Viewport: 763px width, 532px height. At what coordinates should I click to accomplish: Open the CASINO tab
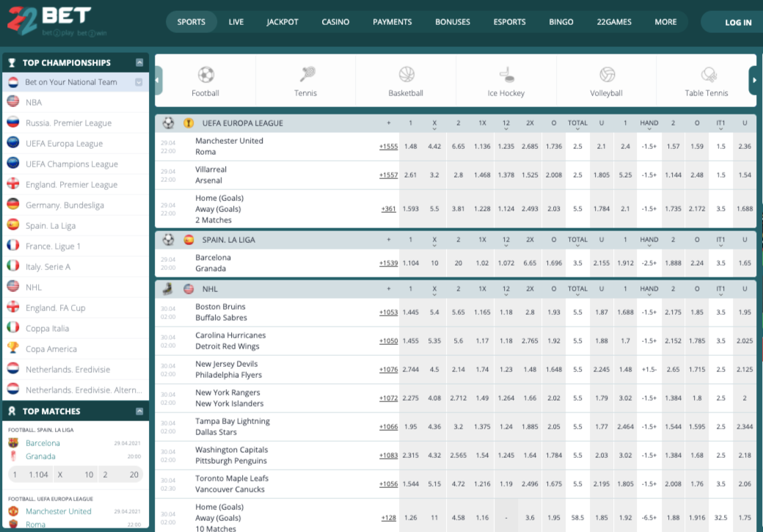335,22
